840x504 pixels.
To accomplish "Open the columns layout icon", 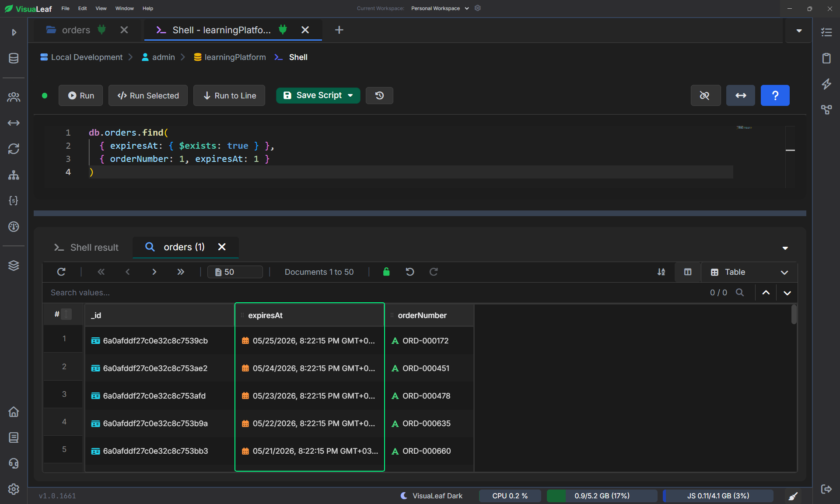I will coord(688,272).
